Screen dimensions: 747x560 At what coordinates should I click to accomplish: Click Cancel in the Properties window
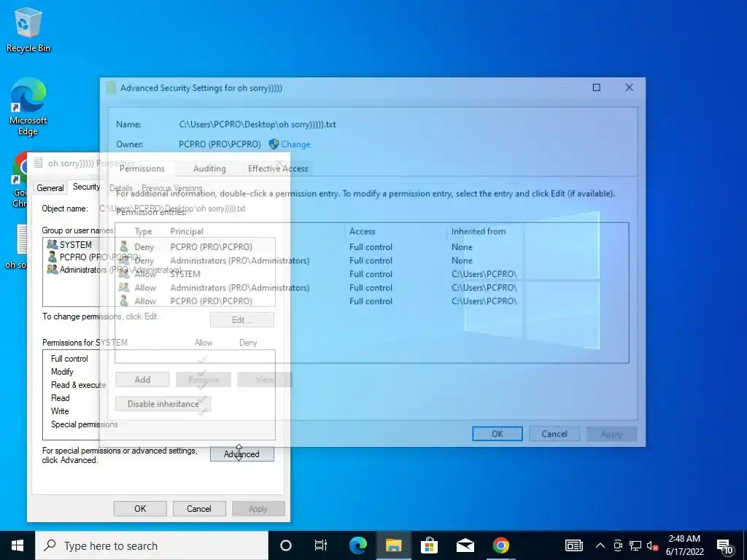pos(198,508)
